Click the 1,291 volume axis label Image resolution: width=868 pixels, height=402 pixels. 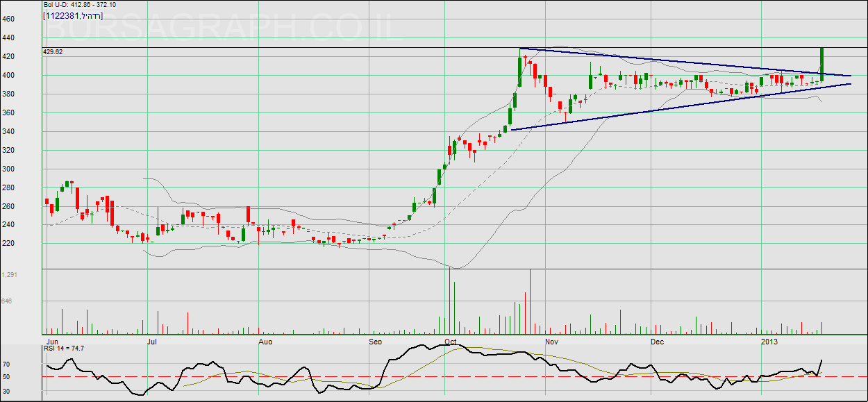[10, 275]
